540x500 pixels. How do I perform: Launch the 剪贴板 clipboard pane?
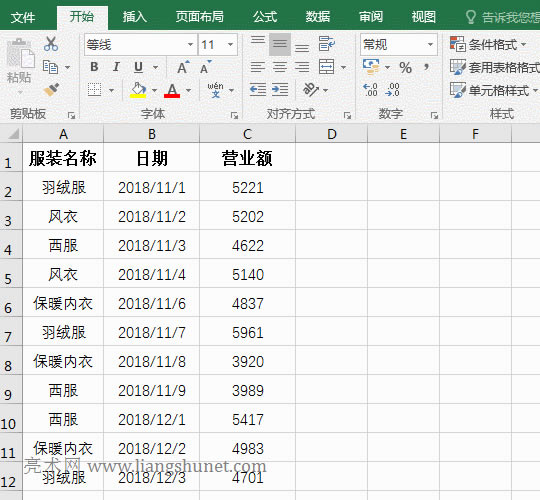(71, 115)
